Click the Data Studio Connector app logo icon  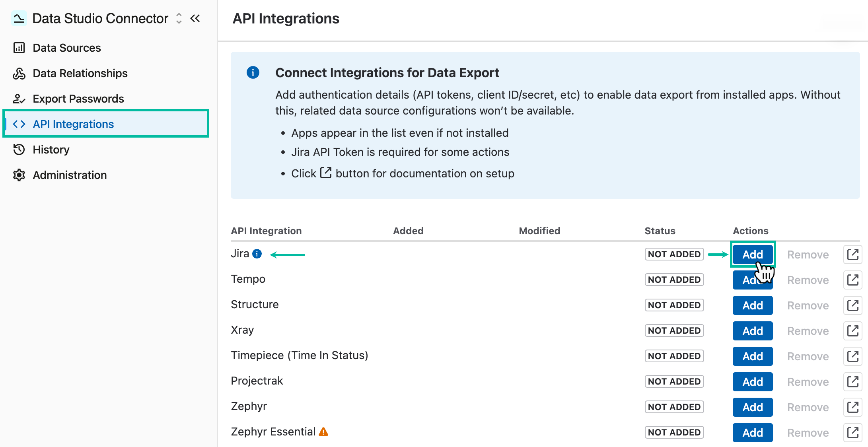pyautogui.click(x=19, y=18)
